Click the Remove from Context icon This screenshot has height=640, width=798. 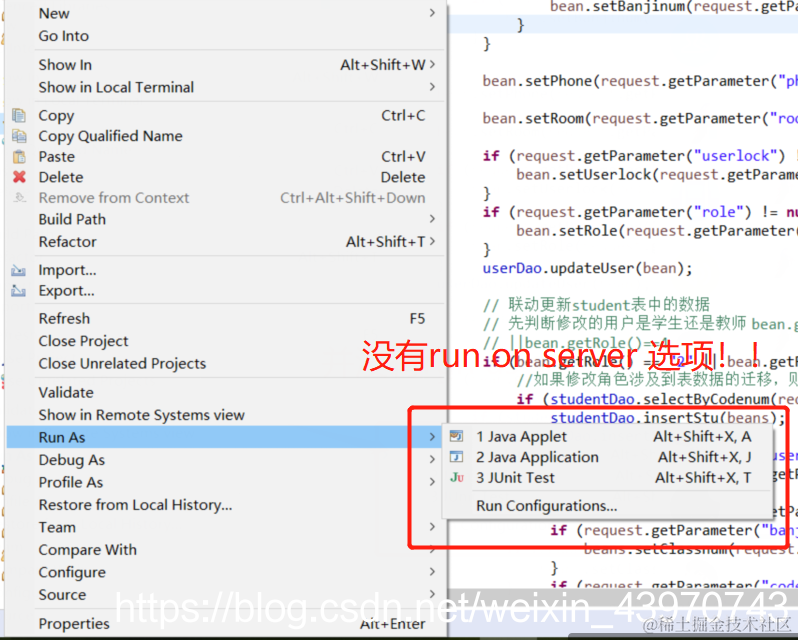click(19, 197)
